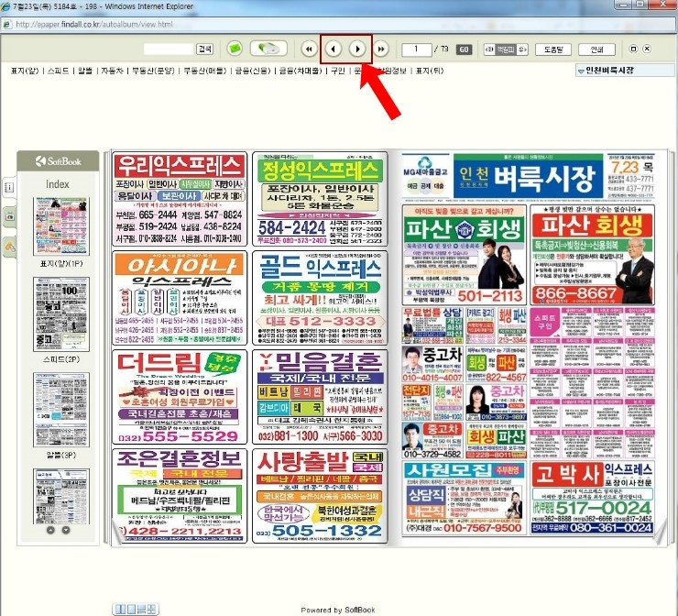Image resolution: width=678 pixels, height=616 pixels.
Task: Switch to grid thumbnail view icon
Action: [151, 609]
